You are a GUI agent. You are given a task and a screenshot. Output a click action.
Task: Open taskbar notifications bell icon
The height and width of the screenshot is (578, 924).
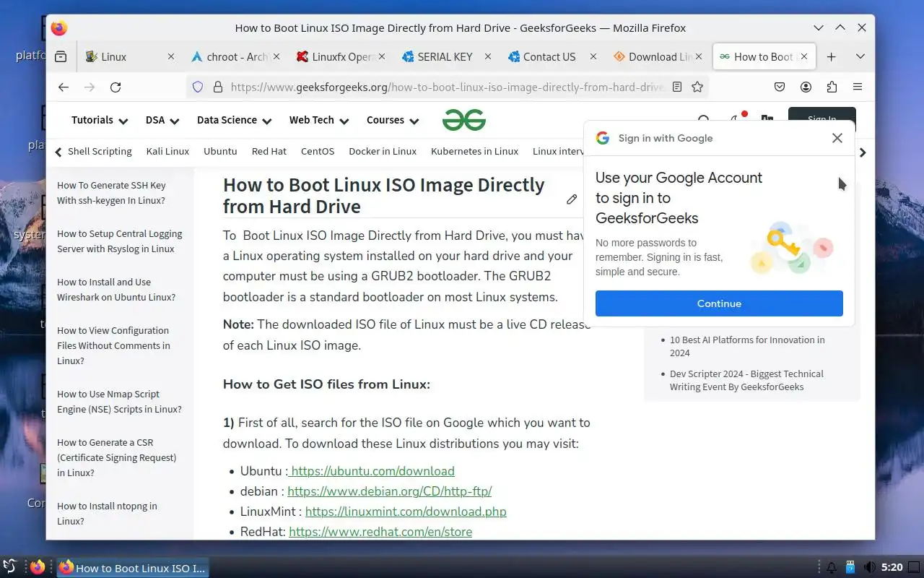tap(832, 568)
